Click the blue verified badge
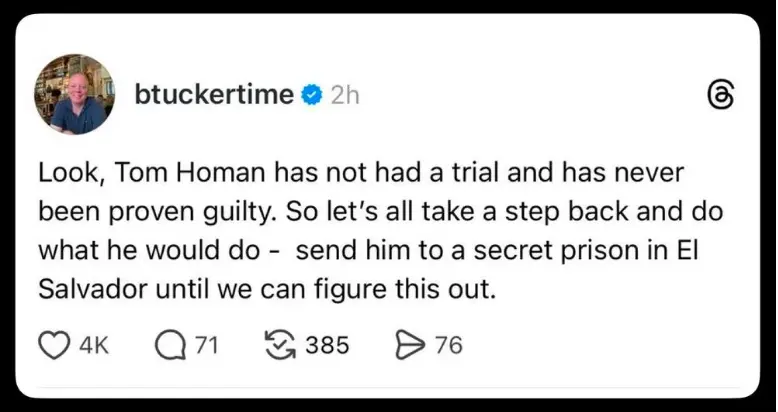The width and height of the screenshot is (778, 412). pos(312,95)
